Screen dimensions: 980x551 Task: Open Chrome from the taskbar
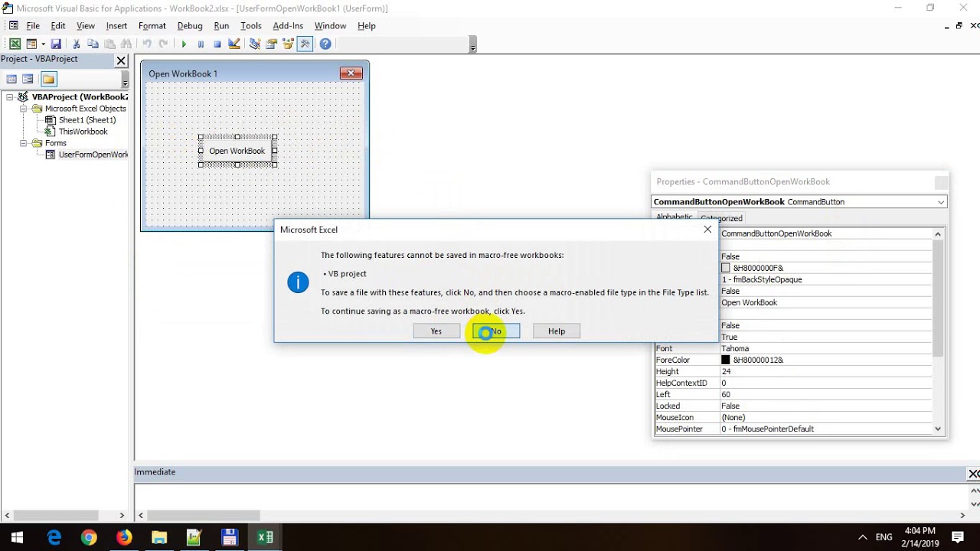(89, 537)
